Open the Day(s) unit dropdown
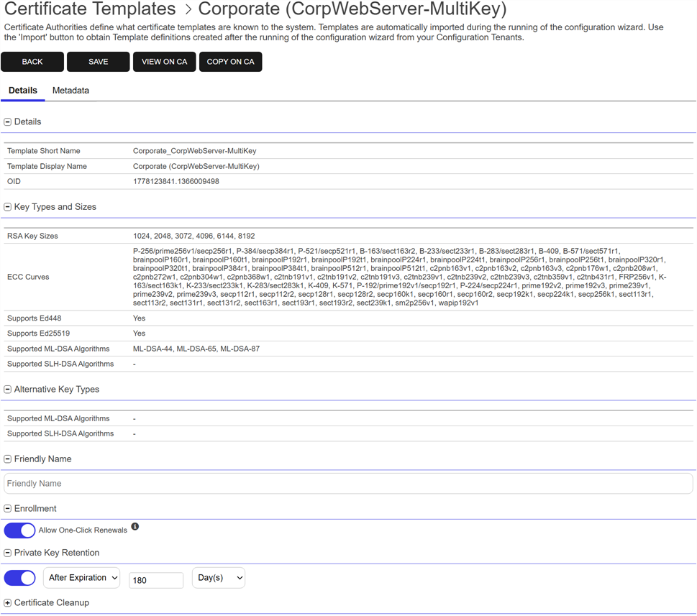Image resolution: width=697 pixels, height=616 pixels. (x=219, y=578)
